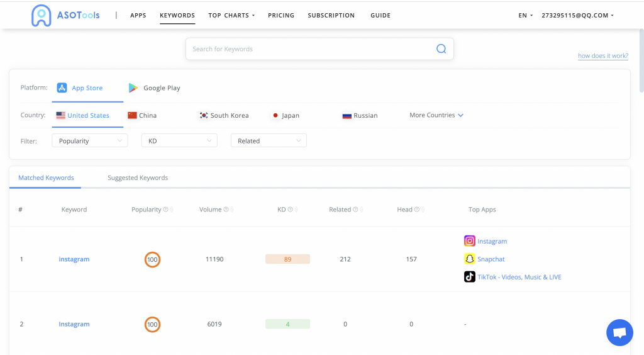Sort by Popularity using sort arrows
644x355 pixels.
pos(172,210)
